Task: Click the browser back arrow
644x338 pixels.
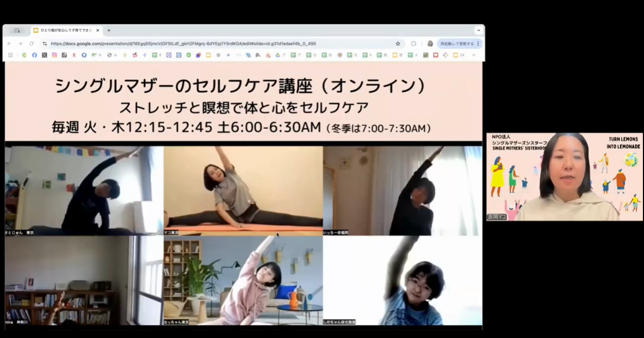Action: click(x=9, y=44)
